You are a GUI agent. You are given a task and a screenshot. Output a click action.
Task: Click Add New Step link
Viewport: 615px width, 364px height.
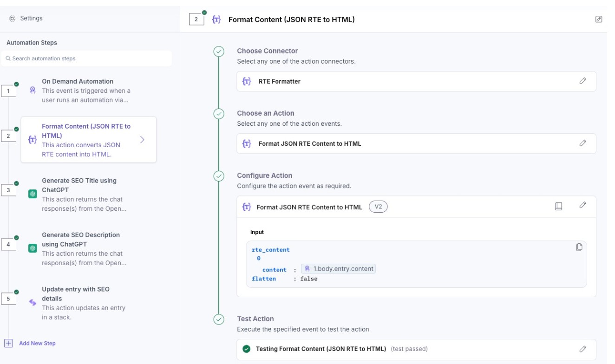(x=37, y=343)
